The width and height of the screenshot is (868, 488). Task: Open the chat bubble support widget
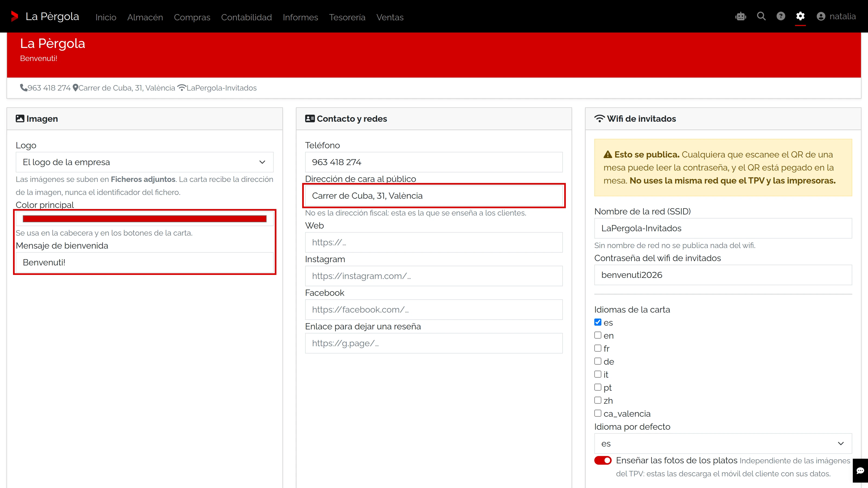pos(860,470)
